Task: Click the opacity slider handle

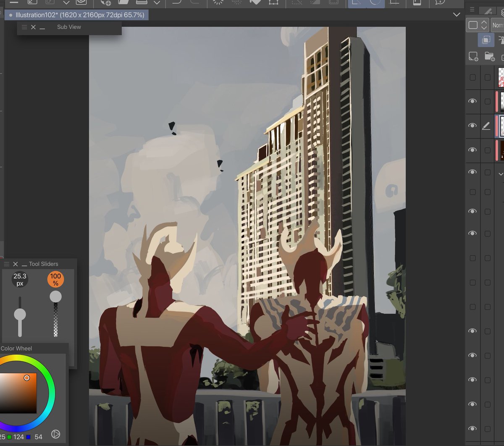Action: pos(55,297)
